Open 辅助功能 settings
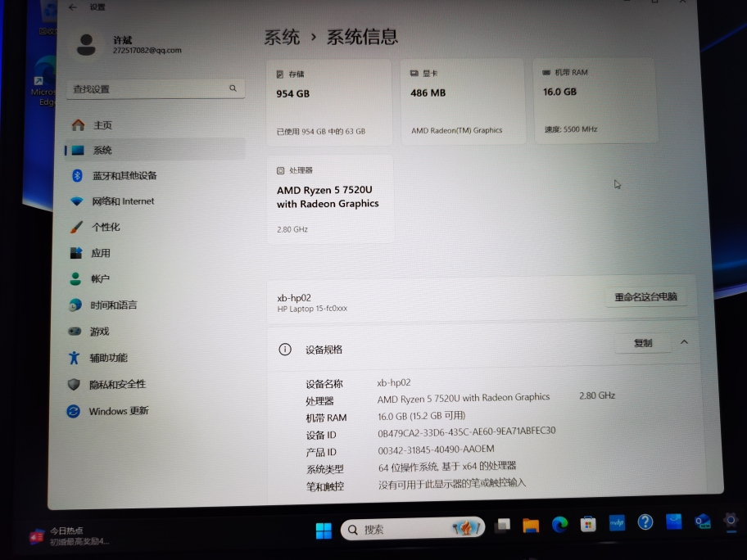 pyautogui.click(x=155, y=358)
